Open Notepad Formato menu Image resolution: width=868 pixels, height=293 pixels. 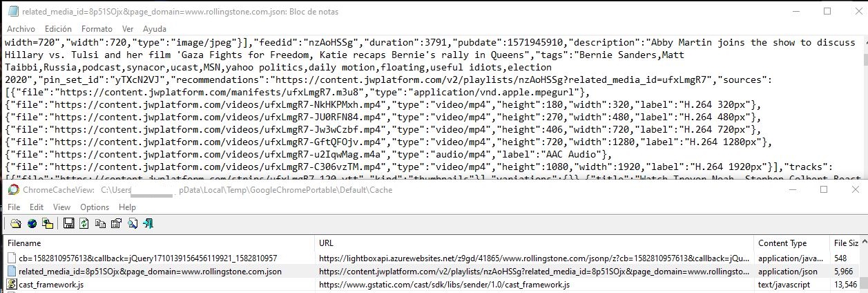97,29
